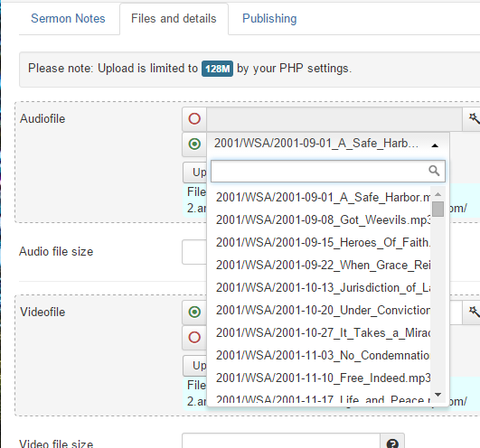Select the Files and details tab
The width and height of the screenshot is (480, 448).
pos(174,18)
